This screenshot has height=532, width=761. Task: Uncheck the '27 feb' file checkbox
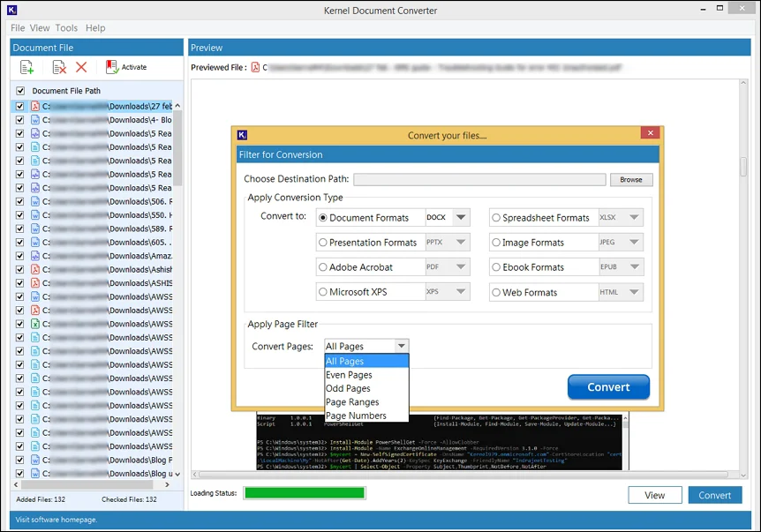click(x=20, y=106)
